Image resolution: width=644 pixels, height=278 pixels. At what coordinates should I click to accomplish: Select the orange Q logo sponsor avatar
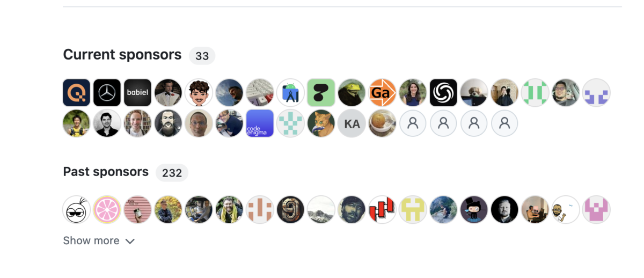click(x=76, y=93)
